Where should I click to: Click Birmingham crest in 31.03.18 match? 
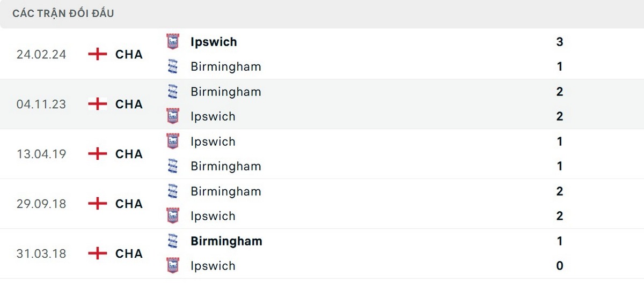[x=173, y=241]
